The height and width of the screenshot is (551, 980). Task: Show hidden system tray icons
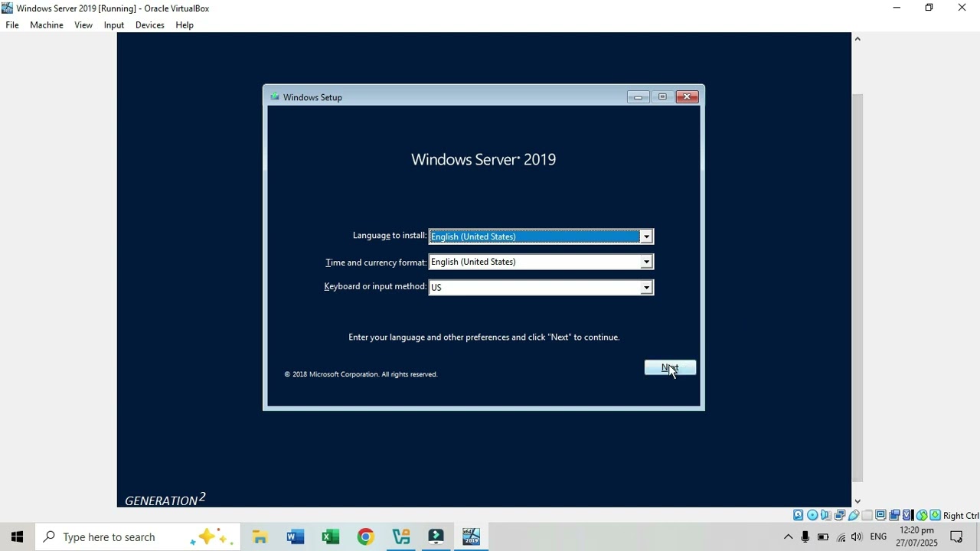788,537
